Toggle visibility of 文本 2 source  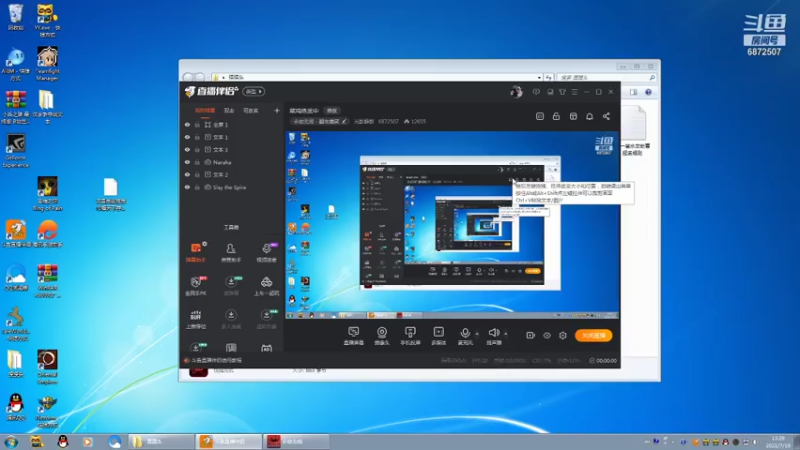coord(187,174)
